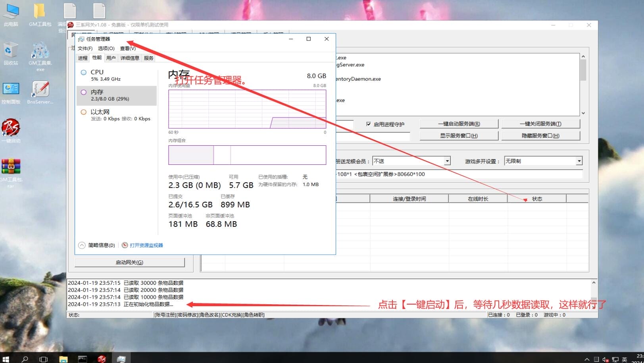The width and height of the screenshot is (644, 363).
Task: Select the CPU performance item
Action: (117, 75)
